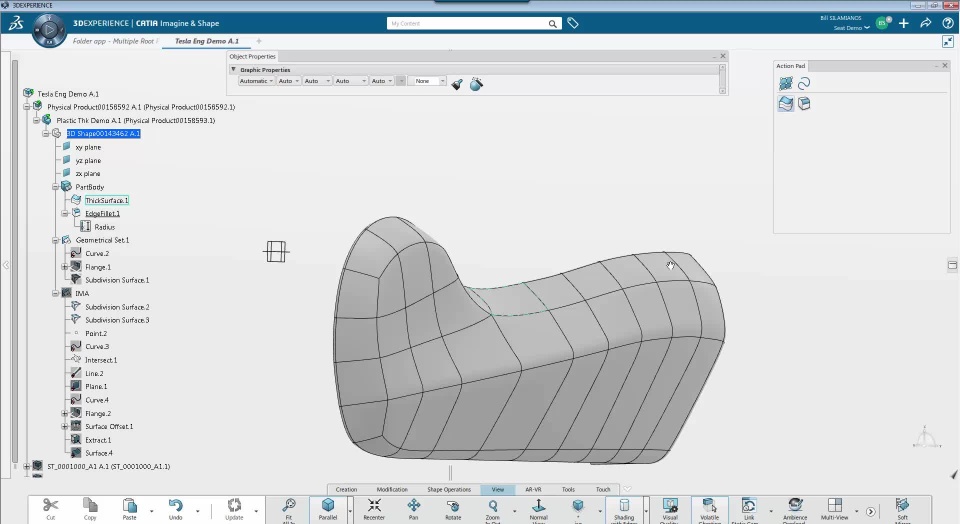The image size is (960, 524).
Task: Click the blue mesh icon in Action Pad
Action: coord(786,83)
